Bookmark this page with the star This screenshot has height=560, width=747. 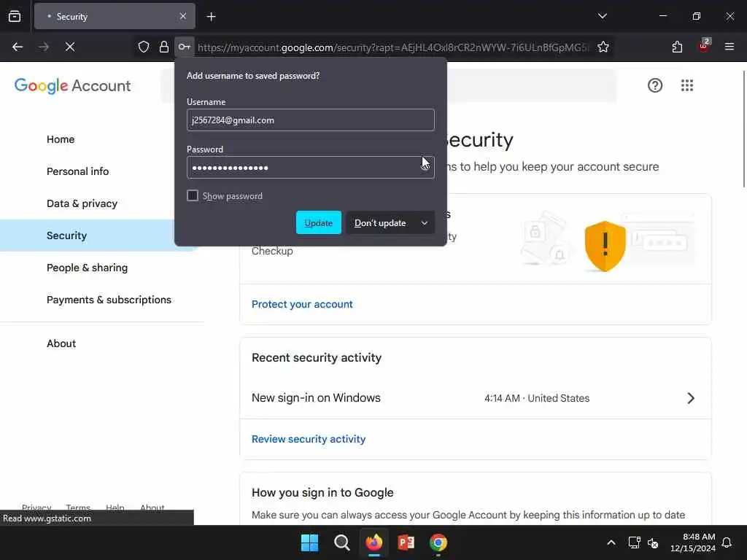tap(603, 47)
